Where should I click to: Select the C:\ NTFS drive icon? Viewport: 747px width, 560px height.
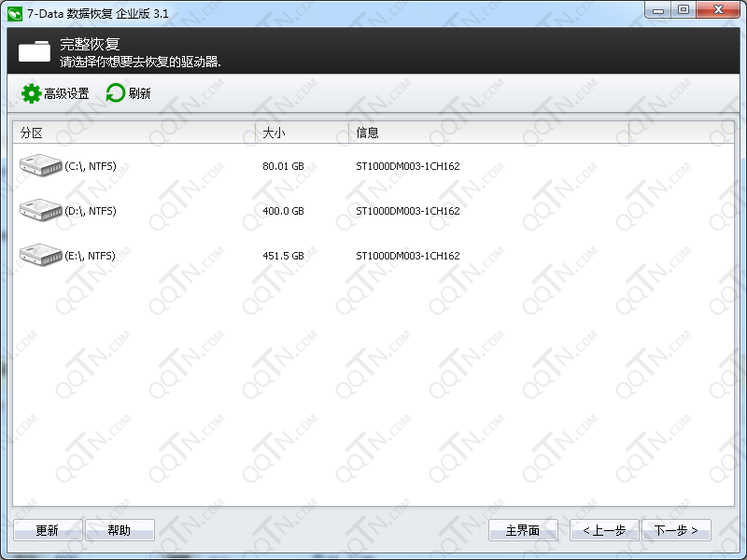(x=40, y=165)
